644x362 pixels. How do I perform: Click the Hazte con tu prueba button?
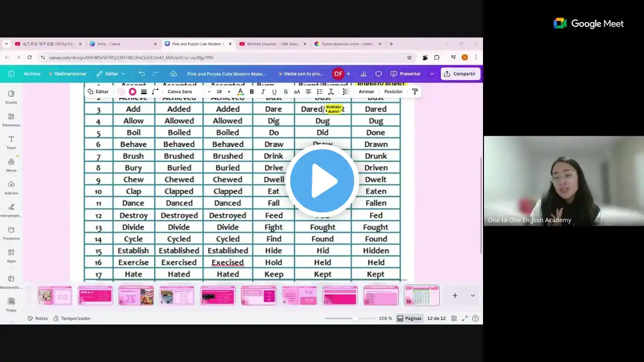tap(300, 73)
